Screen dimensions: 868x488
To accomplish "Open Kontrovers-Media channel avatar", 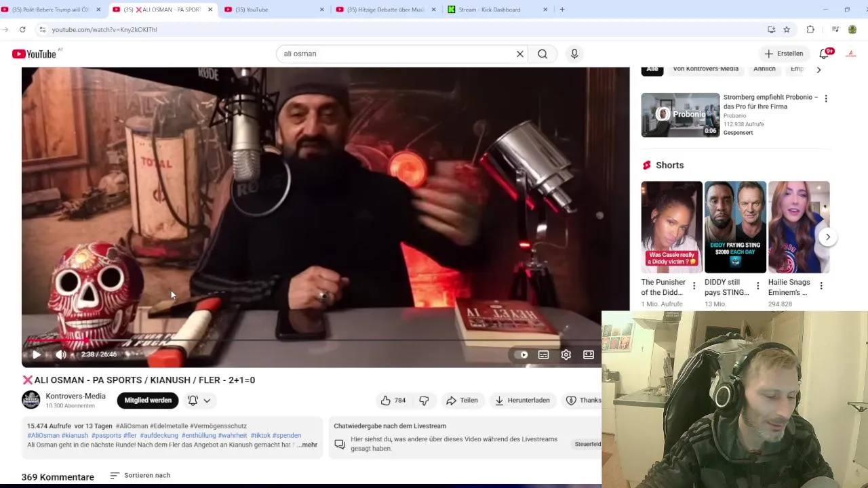I will pos(31,400).
